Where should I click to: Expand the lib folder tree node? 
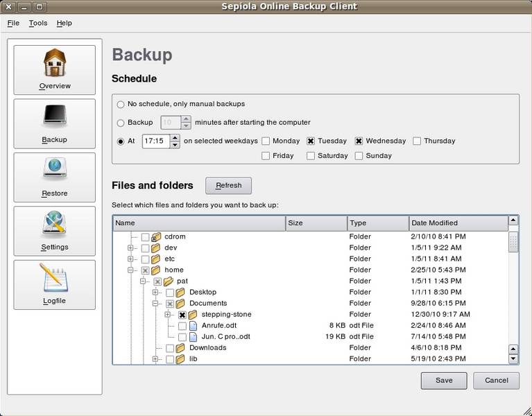pos(155,359)
